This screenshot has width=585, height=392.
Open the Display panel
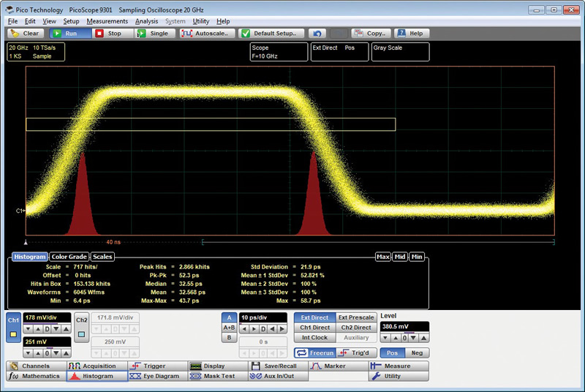[x=218, y=366]
